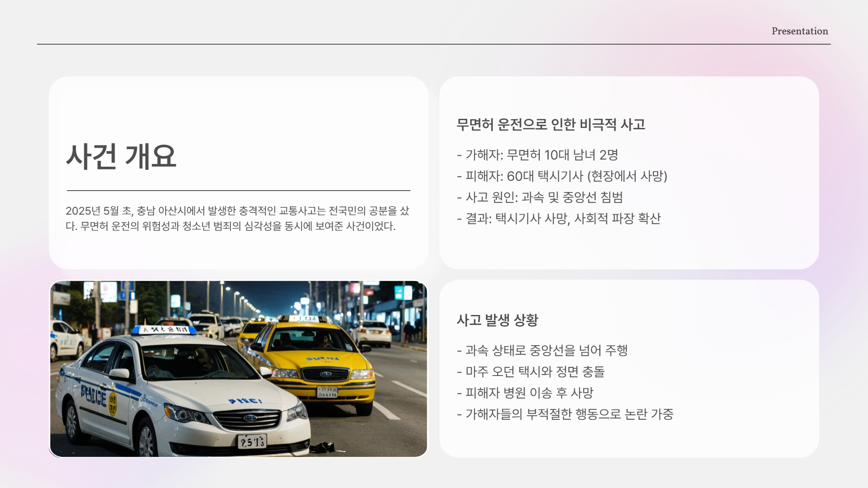
Task: Click the 무면허 운전으로 인한 비극적 사고 heading
Action: pos(552,123)
